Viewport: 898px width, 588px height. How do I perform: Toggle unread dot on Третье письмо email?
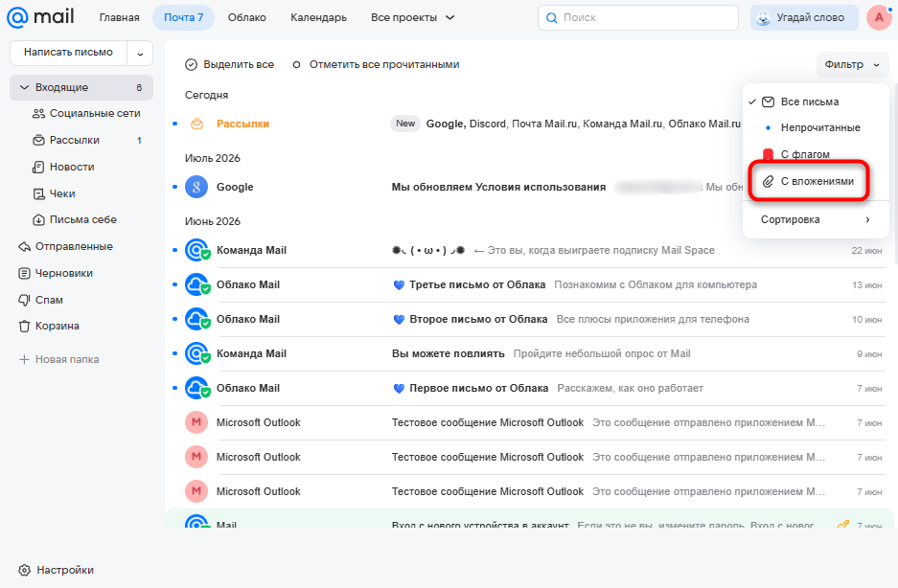(x=174, y=284)
